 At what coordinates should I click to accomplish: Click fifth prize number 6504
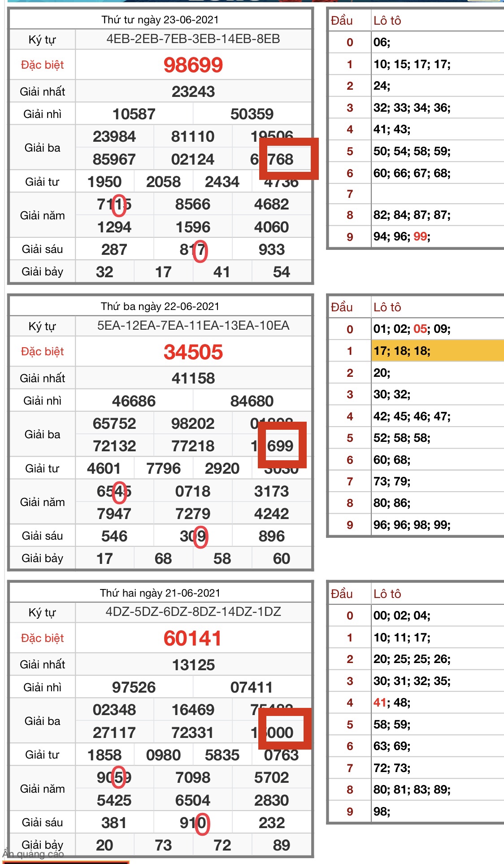point(193,800)
